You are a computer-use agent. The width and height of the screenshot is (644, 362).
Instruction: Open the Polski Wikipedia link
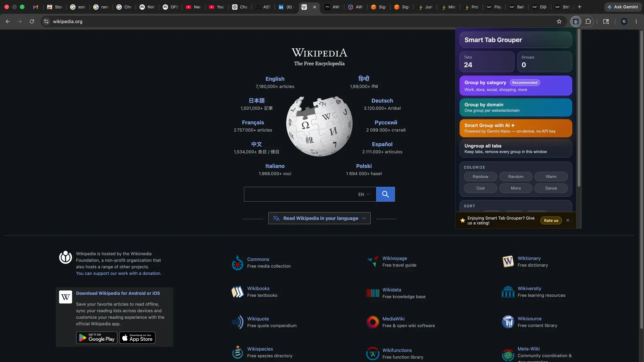pyautogui.click(x=364, y=166)
